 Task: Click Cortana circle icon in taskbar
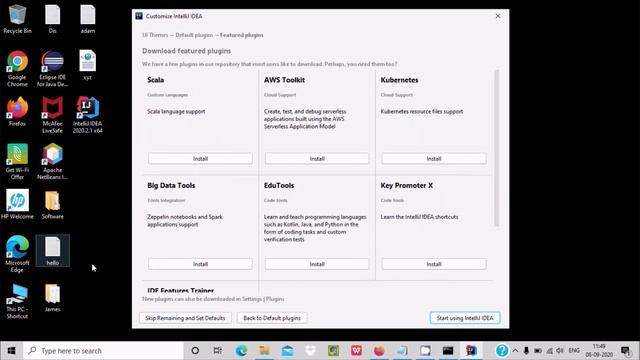pyautogui.click(x=195, y=351)
